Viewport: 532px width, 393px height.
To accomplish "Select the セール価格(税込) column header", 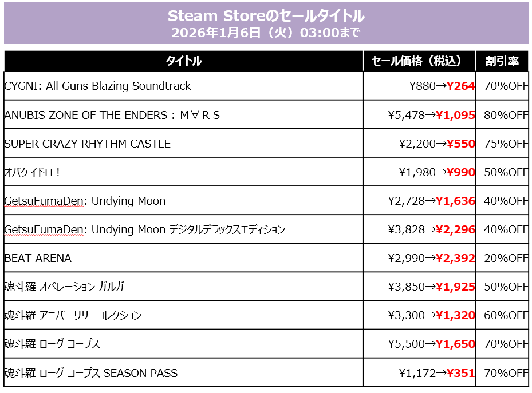I will (419, 61).
